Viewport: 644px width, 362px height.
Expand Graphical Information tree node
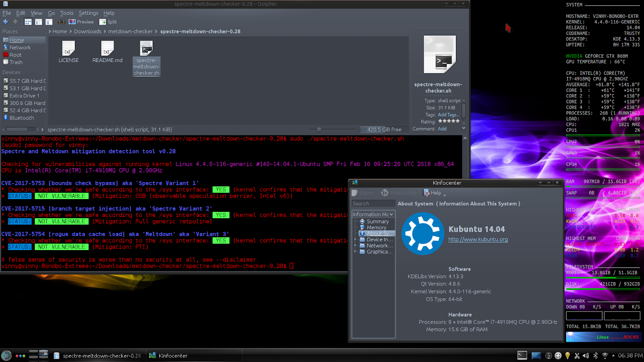click(355, 252)
